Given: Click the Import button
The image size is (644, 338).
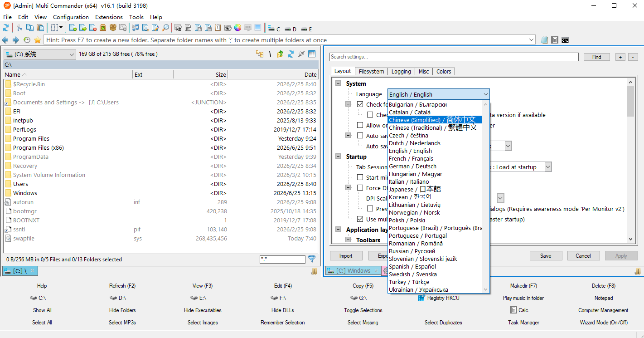Looking at the screenshot, I should click(x=346, y=255).
